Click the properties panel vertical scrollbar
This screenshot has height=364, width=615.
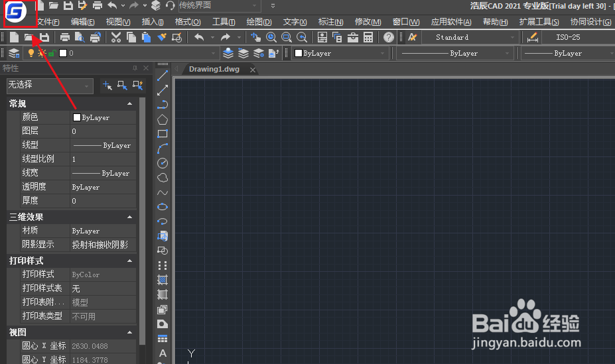[x=142, y=221]
